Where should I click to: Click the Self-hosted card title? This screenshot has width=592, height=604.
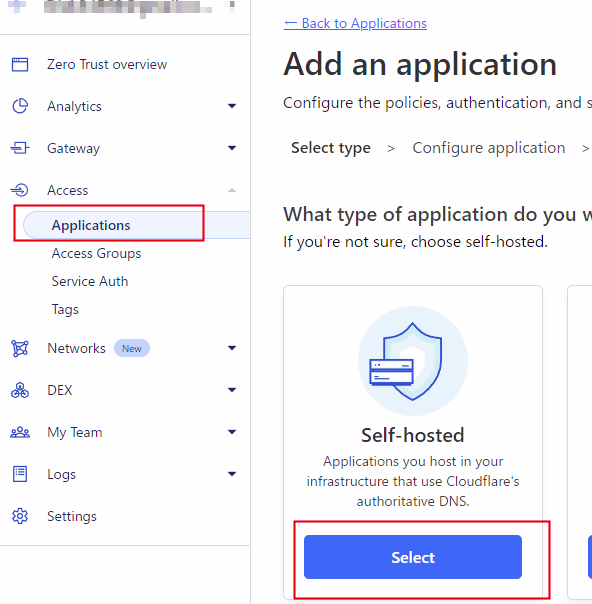click(413, 435)
